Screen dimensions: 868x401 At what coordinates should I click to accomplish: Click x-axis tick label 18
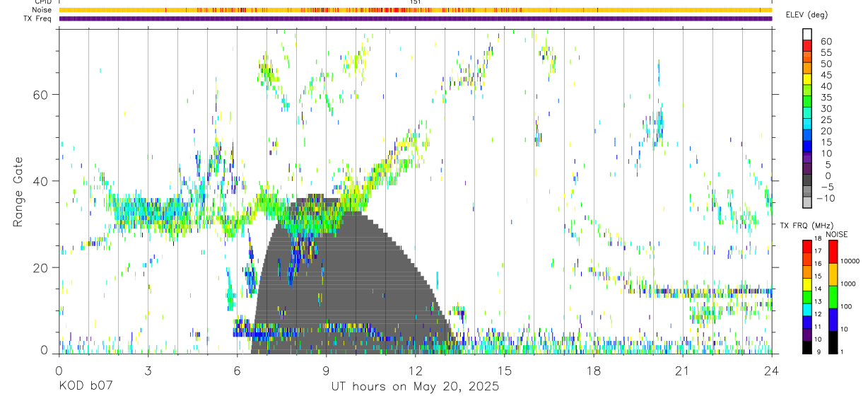coord(593,371)
